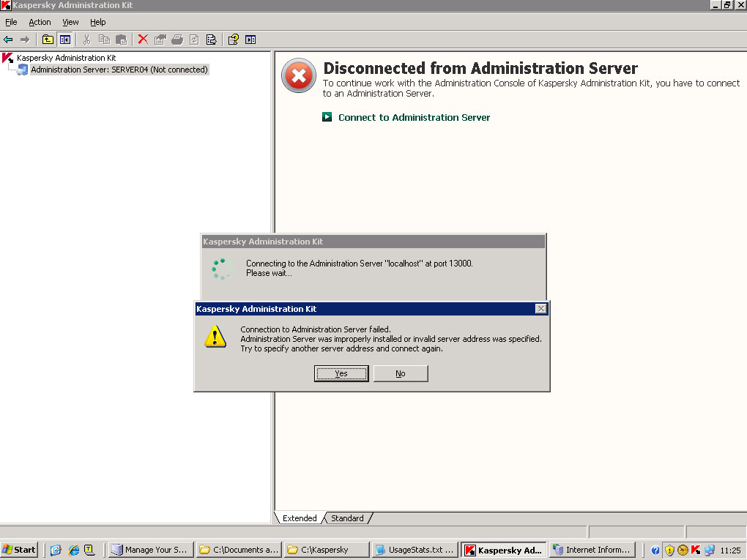Open the Help menu

97,22
